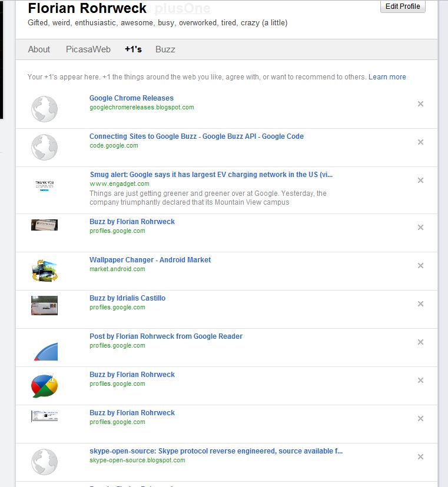448x487 pixels.
Task: Open Connecting Sites to Google Buzz link
Action: pyautogui.click(x=197, y=136)
